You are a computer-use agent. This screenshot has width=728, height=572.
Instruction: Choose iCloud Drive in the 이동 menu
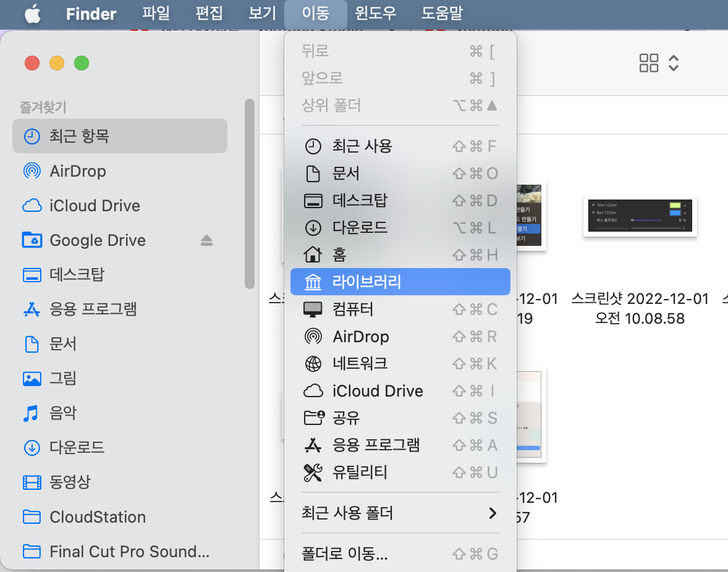click(x=400, y=390)
